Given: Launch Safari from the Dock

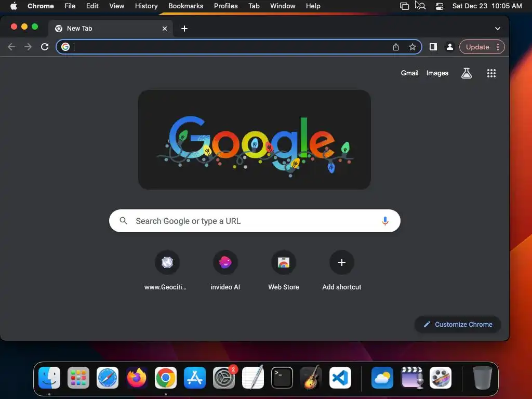Looking at the screenshot, I should tap(108, 378).
